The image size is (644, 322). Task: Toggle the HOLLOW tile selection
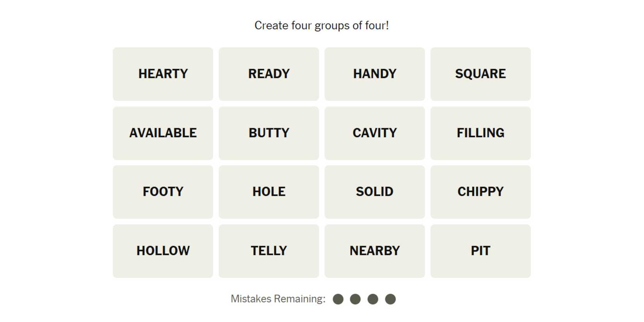tap(163, 251)
